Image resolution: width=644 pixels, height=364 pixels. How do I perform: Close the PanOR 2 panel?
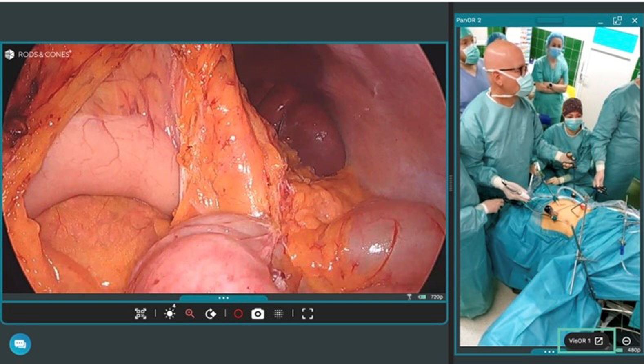635,20
